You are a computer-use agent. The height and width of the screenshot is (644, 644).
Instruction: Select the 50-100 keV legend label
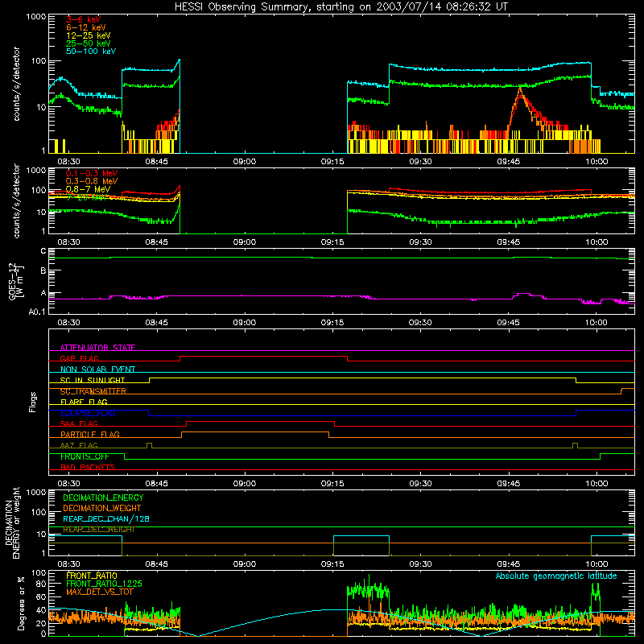[90, 52]
